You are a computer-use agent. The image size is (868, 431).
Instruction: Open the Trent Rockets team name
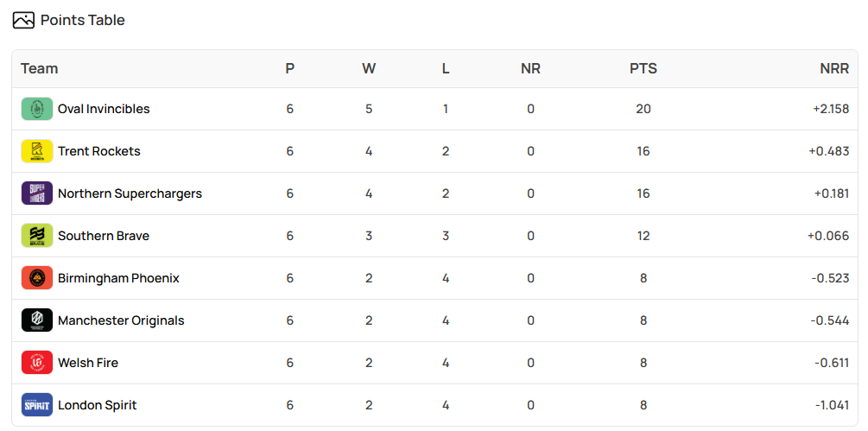tap(99, 151)
